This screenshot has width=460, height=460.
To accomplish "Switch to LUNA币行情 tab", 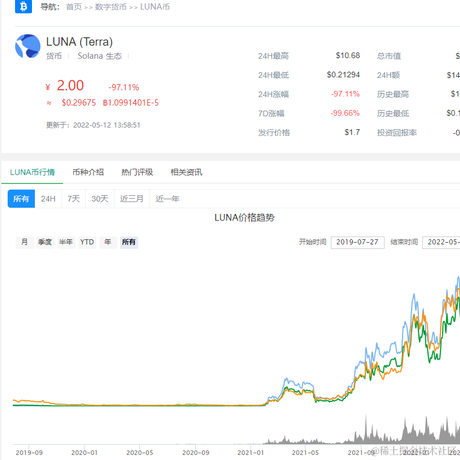I will (32, 172).
